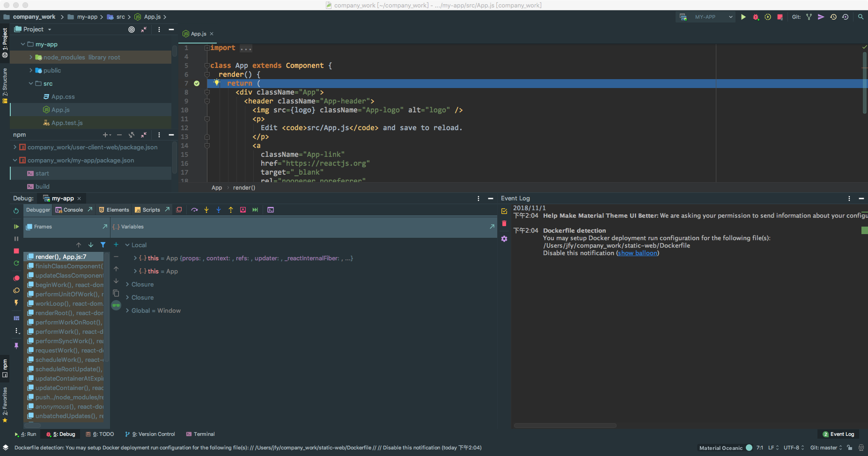Screen dimensions: 868x456
Task: Change Git branch master in status bar
Action: 826,448
